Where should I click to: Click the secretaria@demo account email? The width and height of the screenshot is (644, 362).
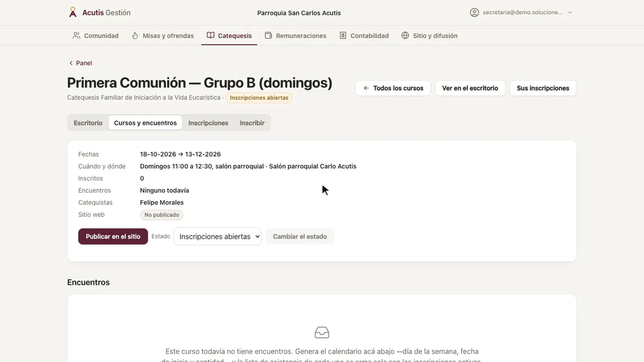pos(522,12)
